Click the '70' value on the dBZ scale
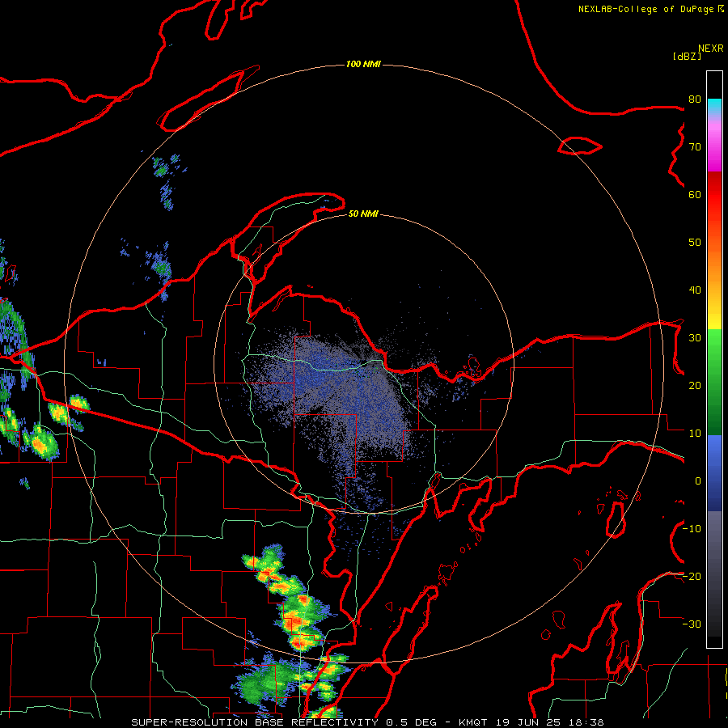The height and width of the screenshot is (728, 728). (x=695, y=146)
